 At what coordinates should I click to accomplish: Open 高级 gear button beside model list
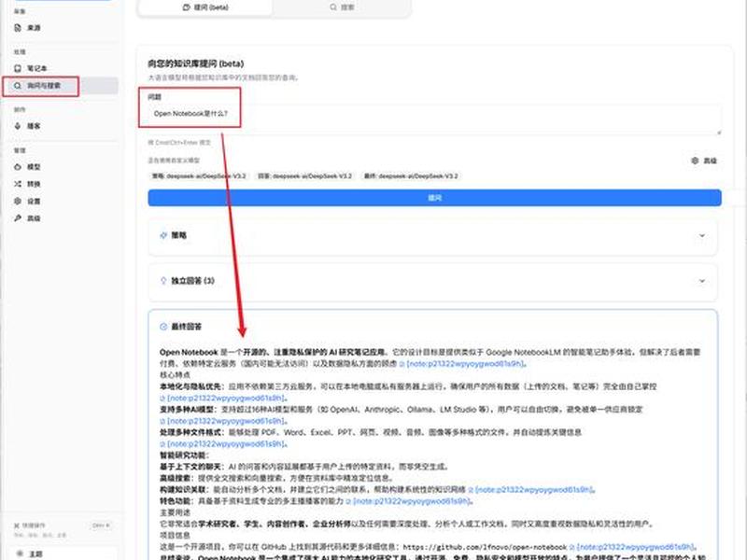(x=704, y=161)
